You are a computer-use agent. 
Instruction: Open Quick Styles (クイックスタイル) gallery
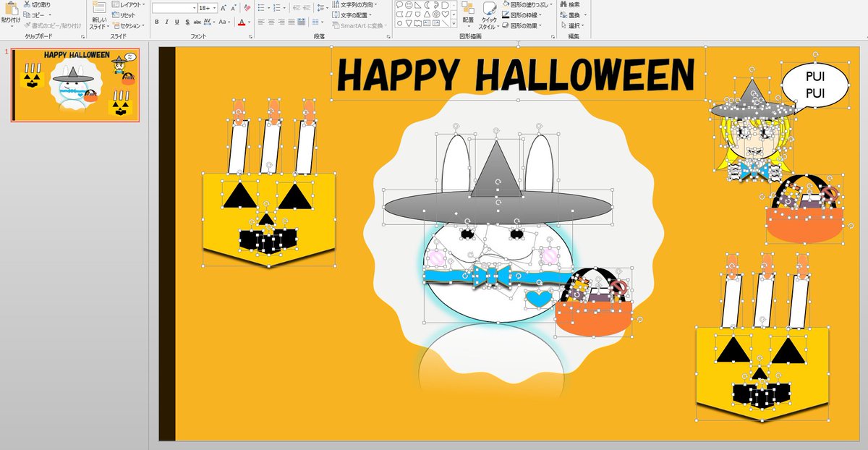489,15
